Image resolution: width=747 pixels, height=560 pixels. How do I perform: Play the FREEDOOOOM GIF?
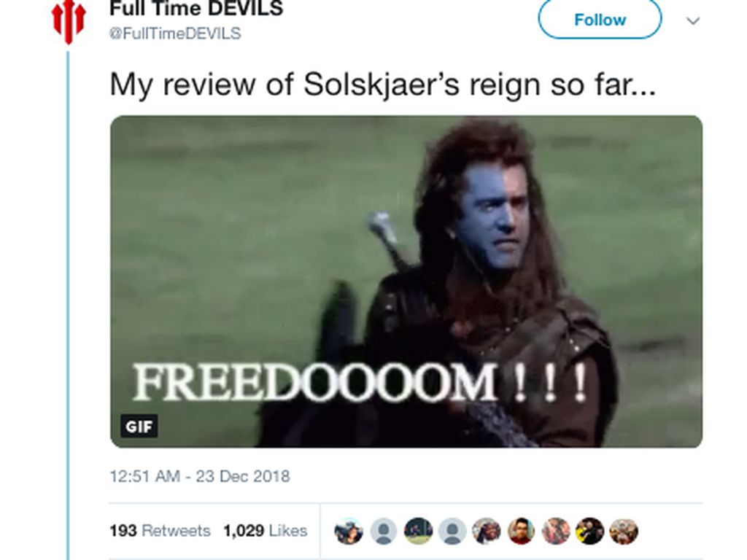pyautogui.click(x=406, y=281)
